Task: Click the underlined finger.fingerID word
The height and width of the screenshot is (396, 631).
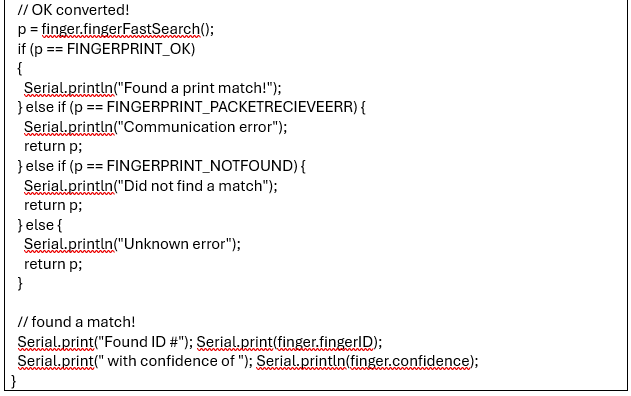Action: click(325, 342)
